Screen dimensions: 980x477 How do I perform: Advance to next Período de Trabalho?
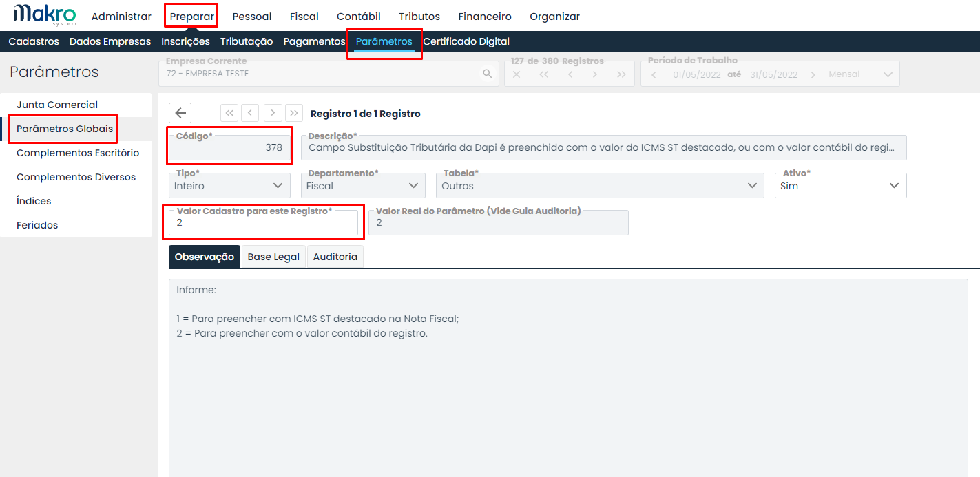click(x=813, y=74)
